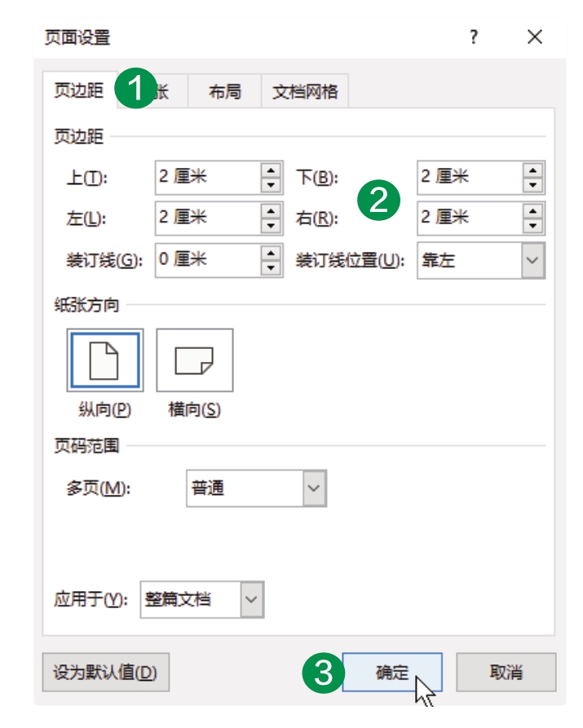Click the 取消 cancel button
The height and width of the screenshot is (728, 583).
pyautogui.click(x=506, y=672)
